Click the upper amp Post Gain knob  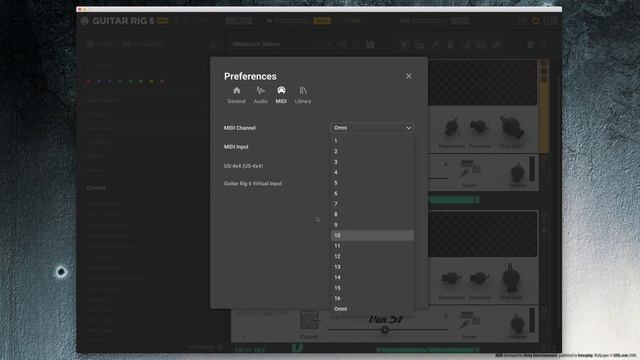(511, 127)
